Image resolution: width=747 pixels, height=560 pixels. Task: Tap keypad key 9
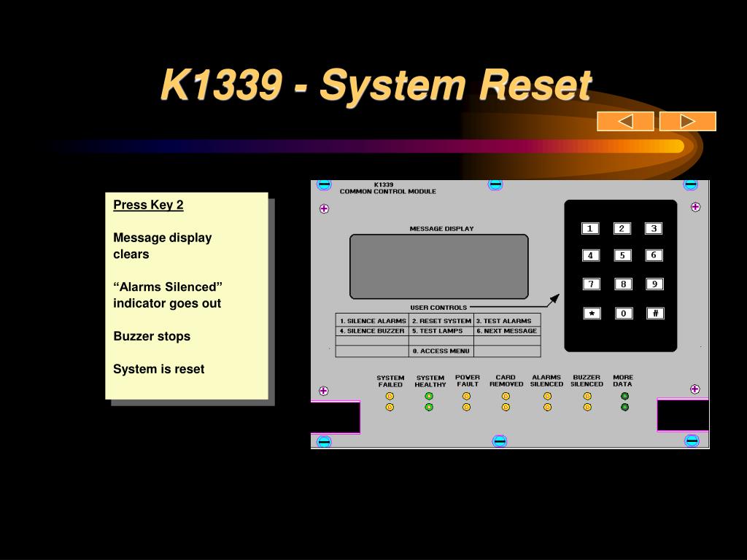654,284
